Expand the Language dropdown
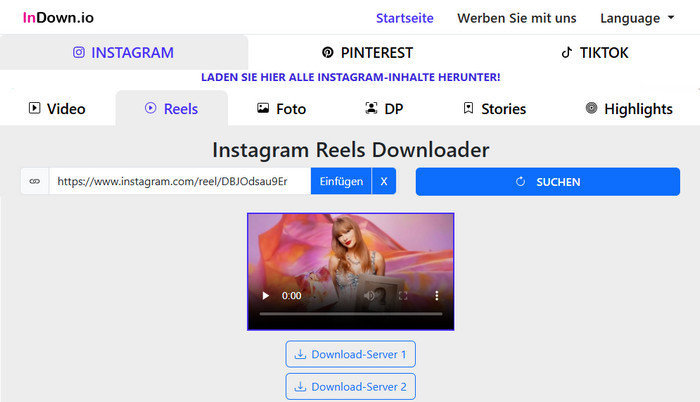Screen dimensions: 700x402 [x=637, y=18]
